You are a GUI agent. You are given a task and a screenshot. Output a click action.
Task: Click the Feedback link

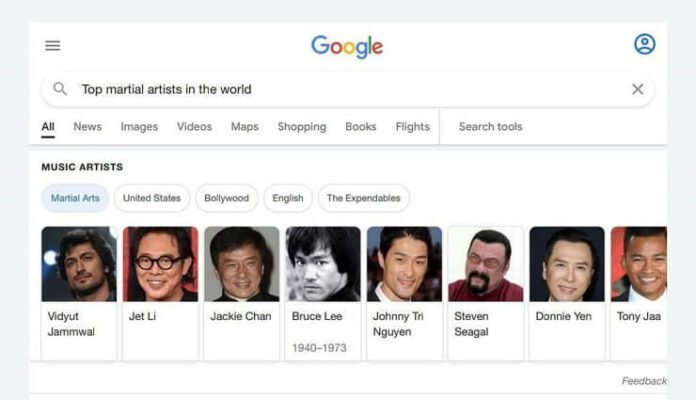click(x=644, y=381)
